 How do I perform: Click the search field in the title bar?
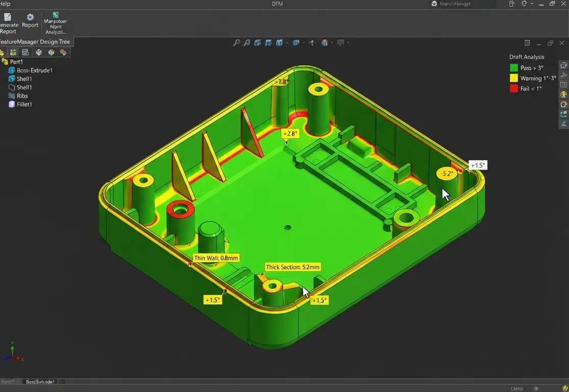[x=462, y=4]
